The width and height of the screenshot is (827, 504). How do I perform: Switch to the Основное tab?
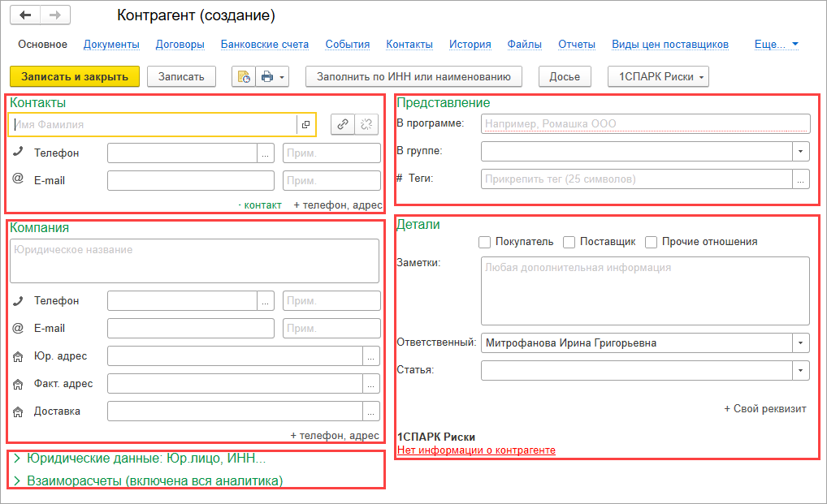[43, 45]
